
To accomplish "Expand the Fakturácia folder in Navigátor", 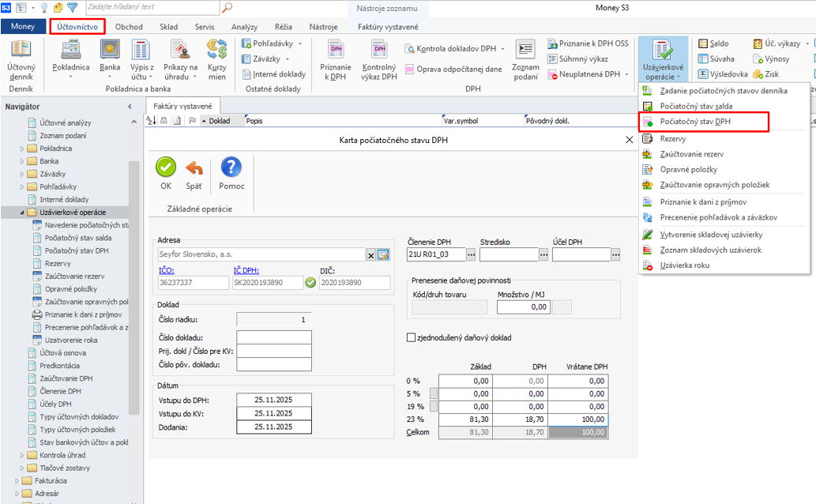I will 17,480.
